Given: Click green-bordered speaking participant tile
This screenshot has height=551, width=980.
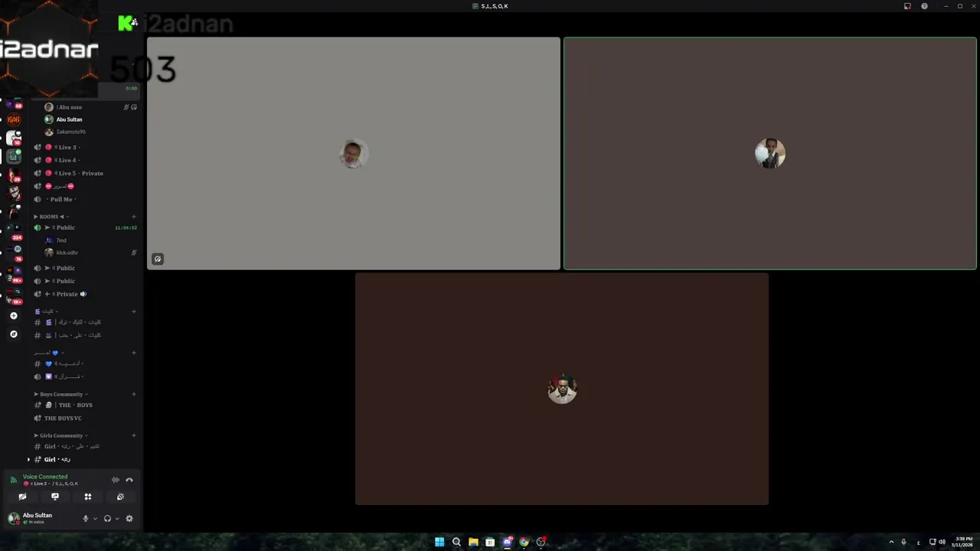Looking at the screenshot, I should pyautogui.click(x=770, y=153).
